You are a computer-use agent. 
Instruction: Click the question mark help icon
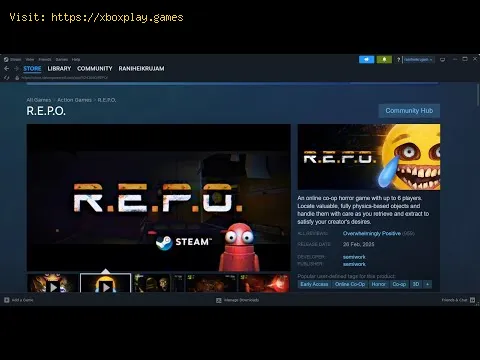tap(398, 60)
